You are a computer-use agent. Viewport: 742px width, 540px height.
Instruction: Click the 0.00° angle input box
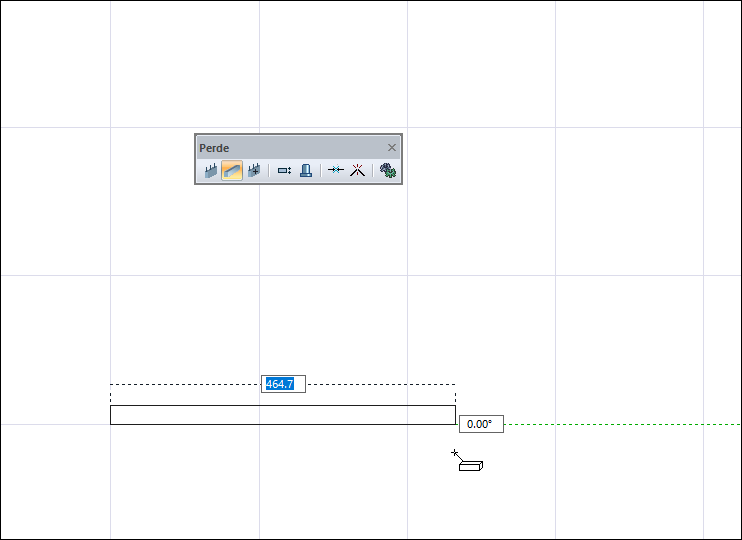(481, 424)
